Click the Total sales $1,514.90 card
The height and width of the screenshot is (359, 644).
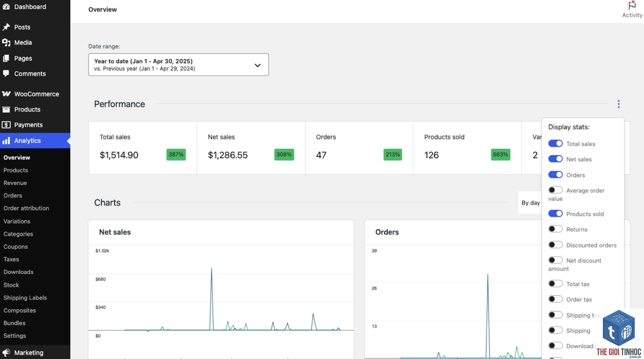(x=142, y=148)
